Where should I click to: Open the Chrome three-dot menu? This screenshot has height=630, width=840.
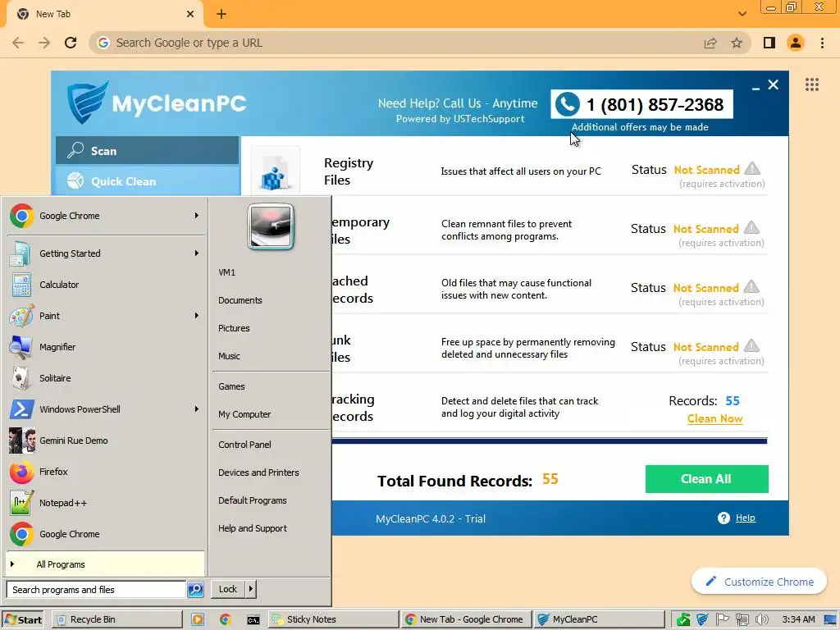tap(822, 43)
